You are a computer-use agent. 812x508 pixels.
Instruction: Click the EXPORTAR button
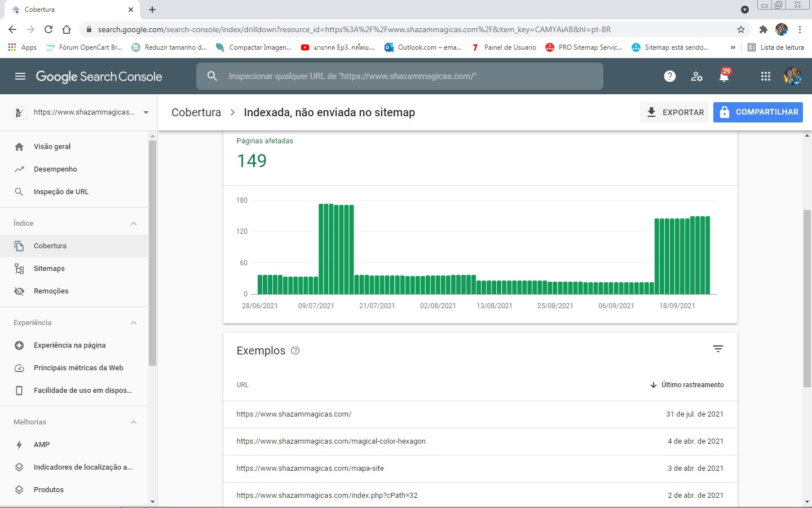click(x=674, y=112)
